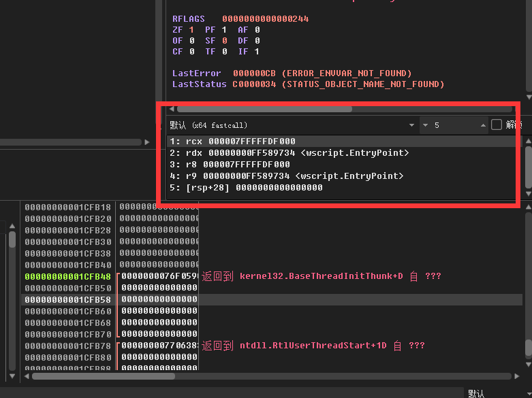
Task: Toggle the IF flag value
Action: tap(257, 52)
